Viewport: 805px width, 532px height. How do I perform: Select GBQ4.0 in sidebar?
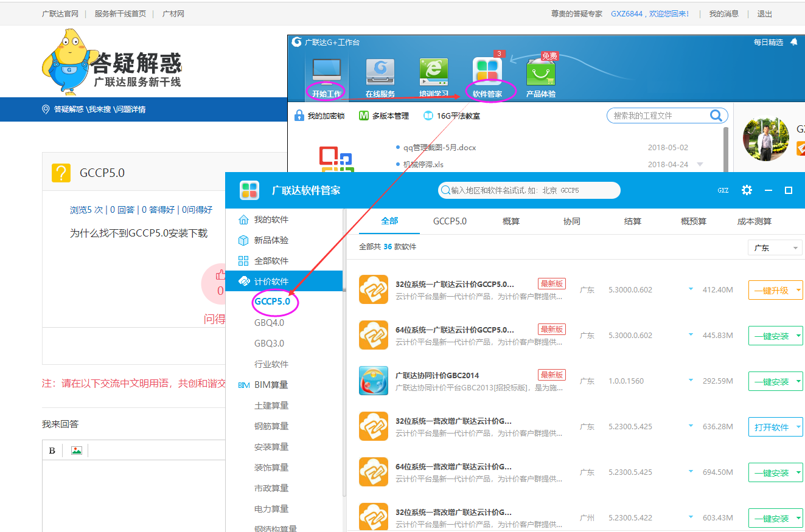click(269, 323)
